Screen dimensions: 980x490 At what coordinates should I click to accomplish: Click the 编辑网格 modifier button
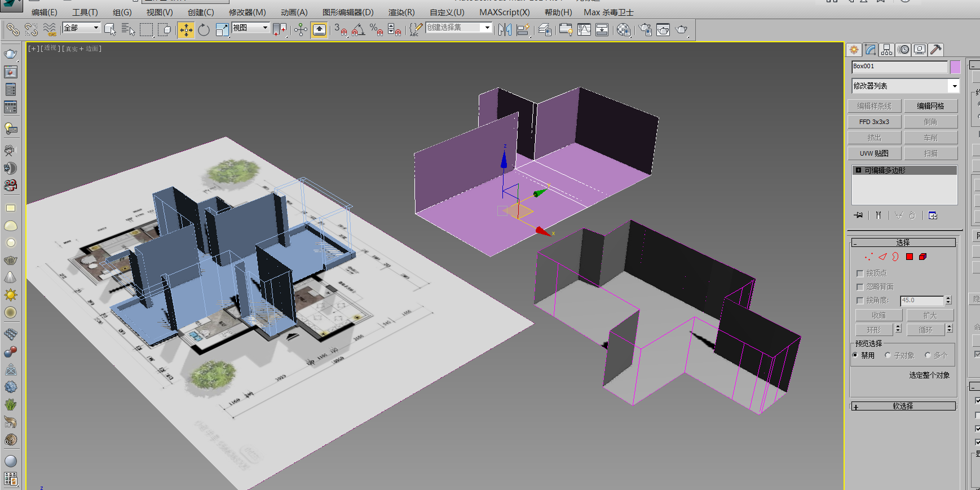pos(930,106)
